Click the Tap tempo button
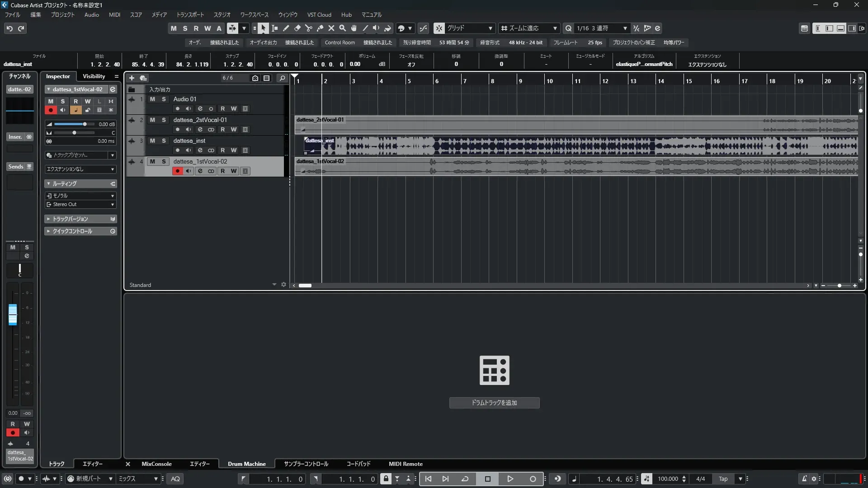868x488 pixels. tap(723, 479)
